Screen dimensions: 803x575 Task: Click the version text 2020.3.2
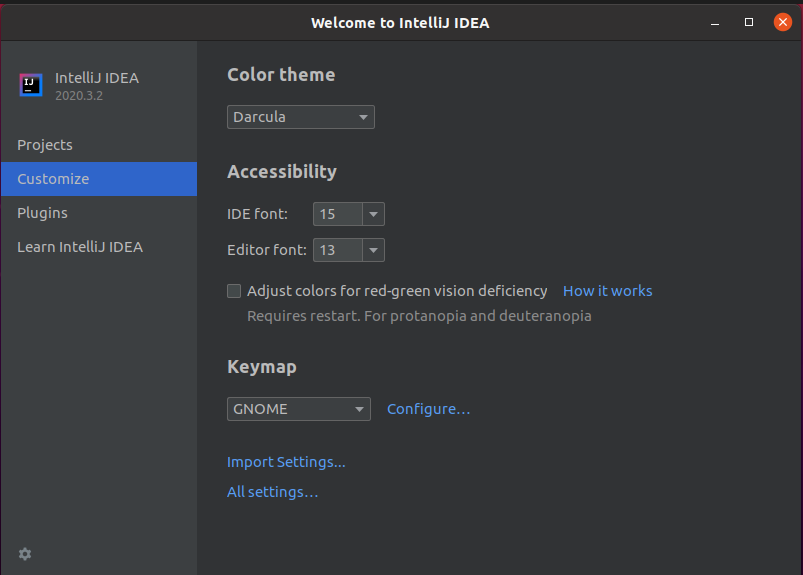point(79,96)
